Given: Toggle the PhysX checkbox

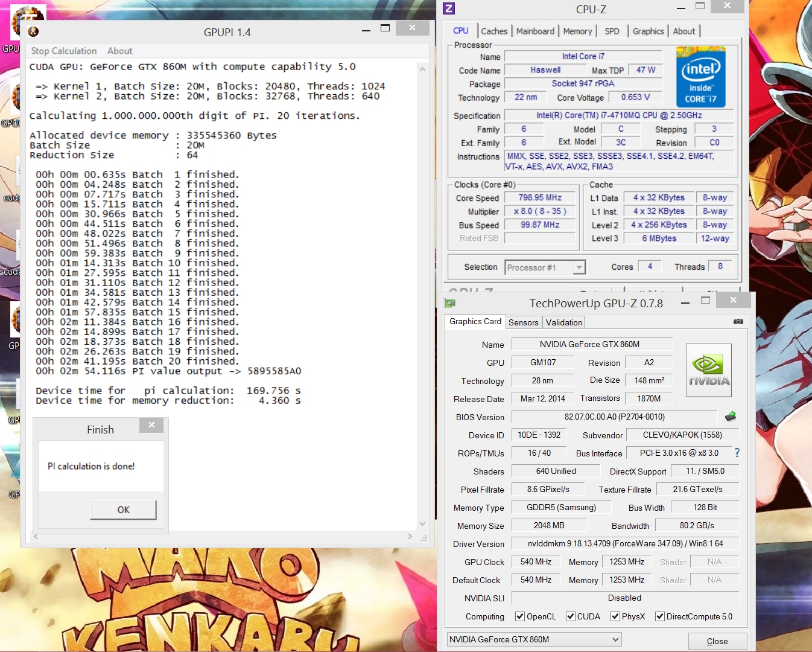Looking at the screenshot, I should pos(615,616).
